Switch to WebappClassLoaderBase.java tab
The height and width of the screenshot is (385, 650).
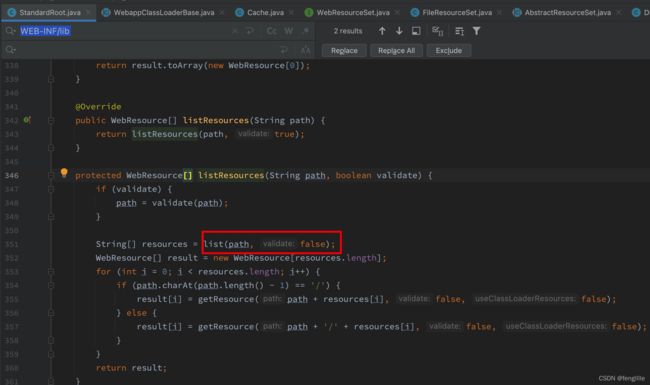(x=164, y=12)
